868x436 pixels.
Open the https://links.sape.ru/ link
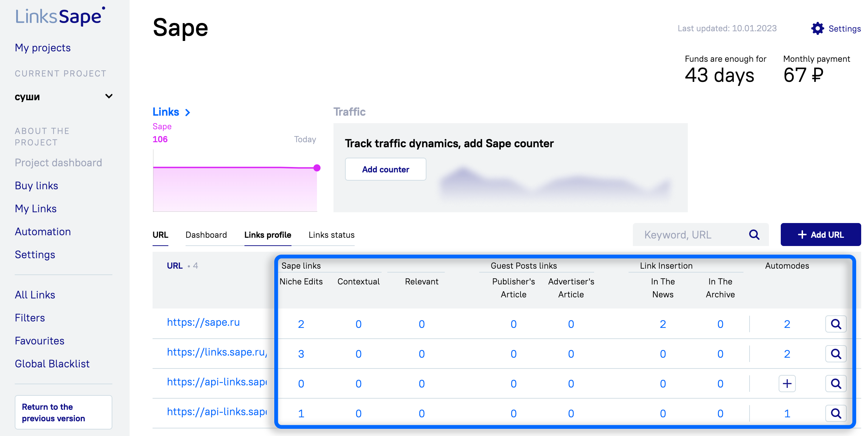(x=217, y=352)
